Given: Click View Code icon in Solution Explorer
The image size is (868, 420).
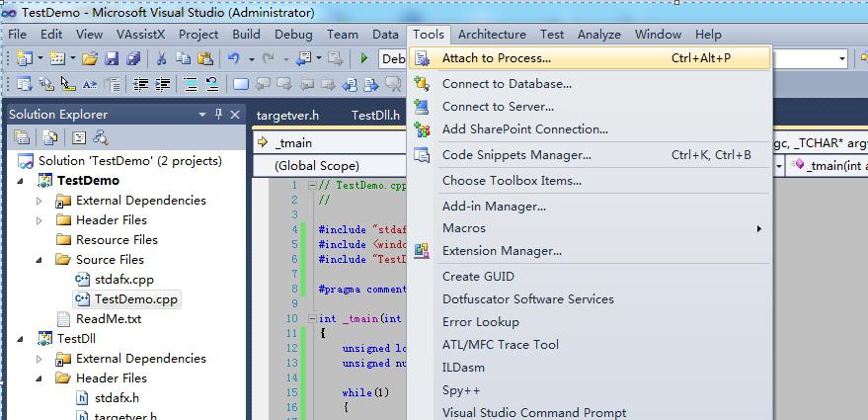Looking at the screenshot, I should pyautogui.click(x=79, y=136).
